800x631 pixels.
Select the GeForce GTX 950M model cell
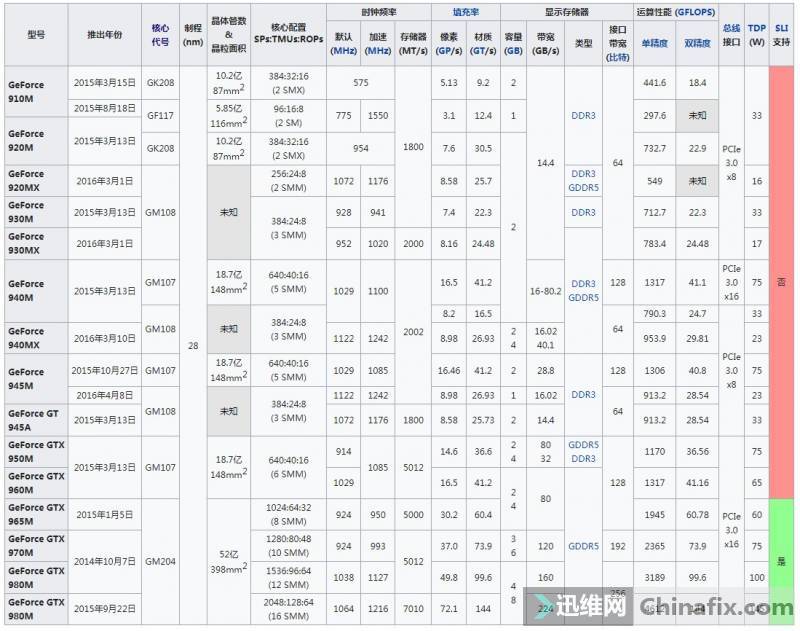click(x=36, y=451)
